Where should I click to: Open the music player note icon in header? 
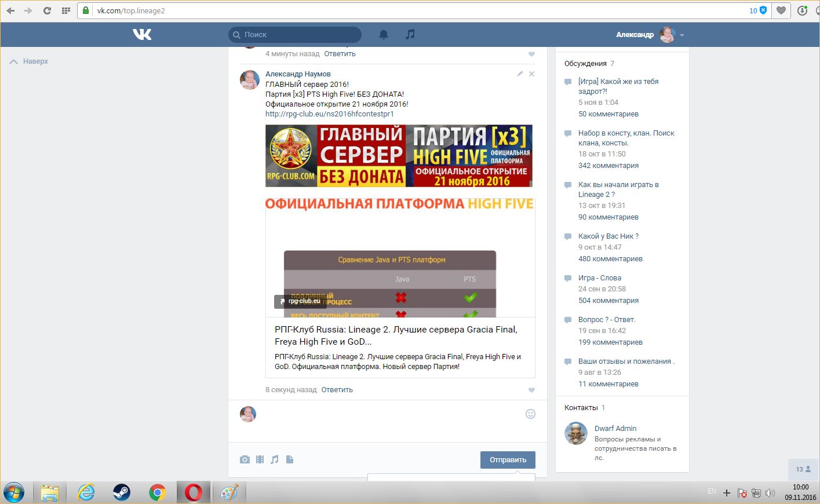[x=410, y=35]
